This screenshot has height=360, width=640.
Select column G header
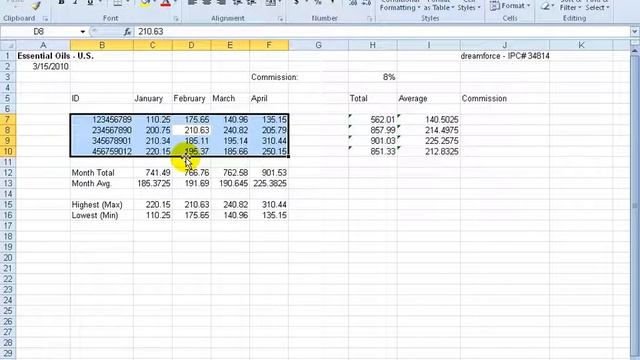coord(318,45)
